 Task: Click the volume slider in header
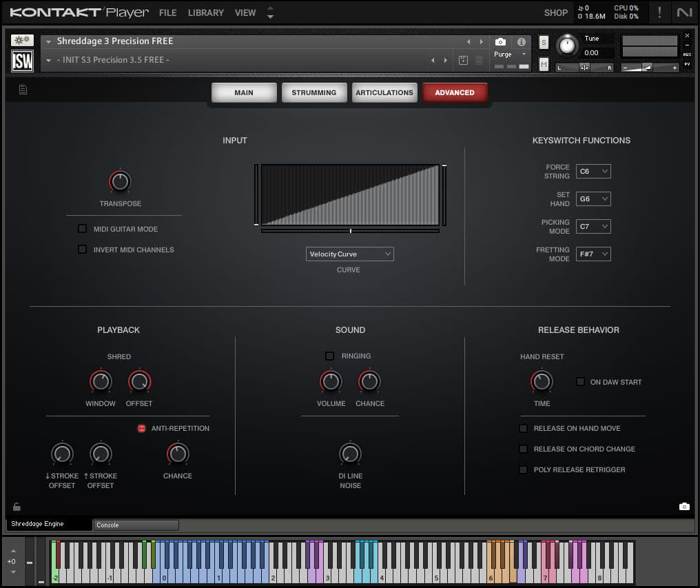pos(650,68)
